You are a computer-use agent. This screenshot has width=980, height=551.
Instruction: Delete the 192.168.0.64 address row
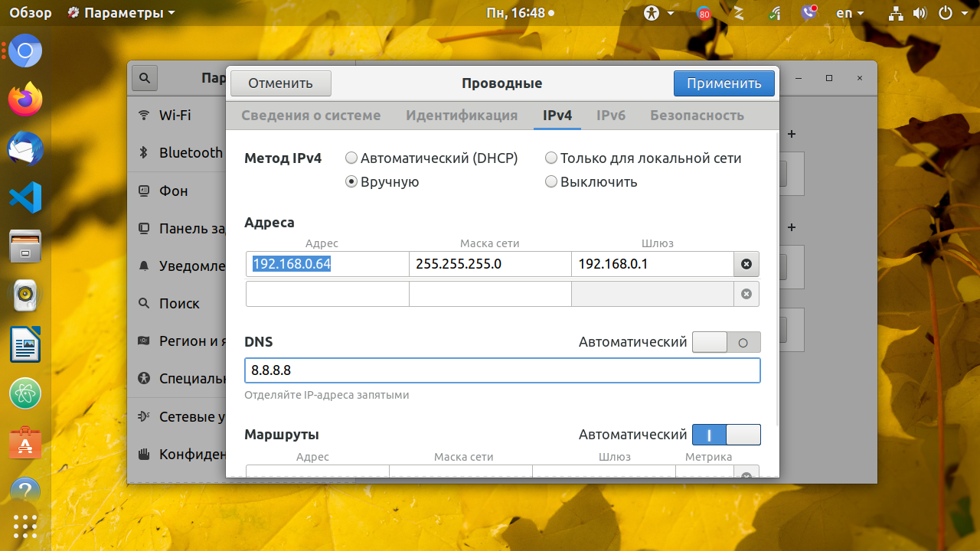click(746, 265)
